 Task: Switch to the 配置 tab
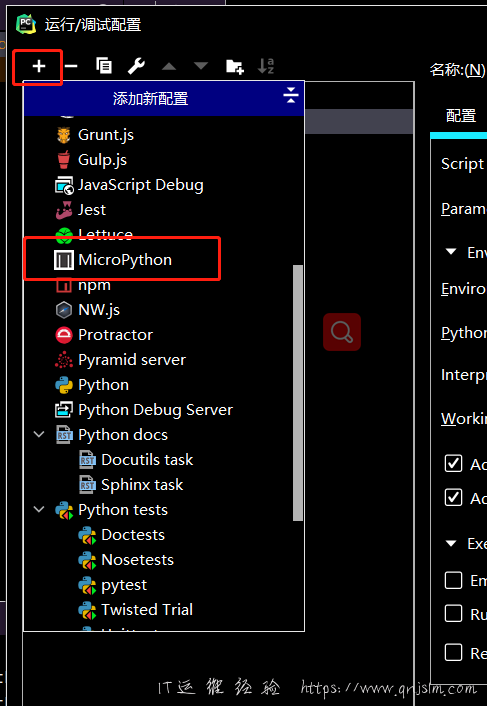pos(461,116)
